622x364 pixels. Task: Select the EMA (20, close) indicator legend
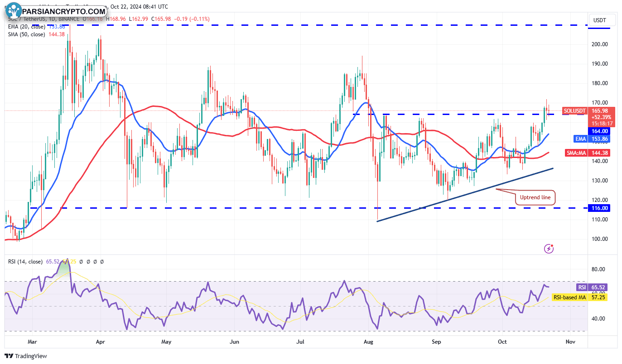[x=26, y=27]
